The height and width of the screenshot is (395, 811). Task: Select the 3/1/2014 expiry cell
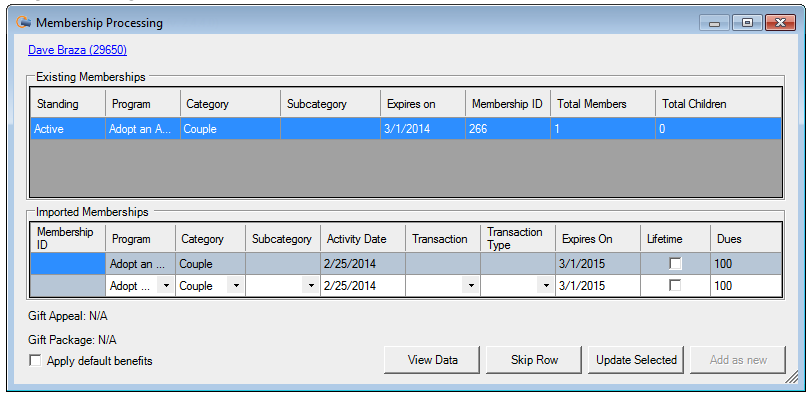[423, 129]
